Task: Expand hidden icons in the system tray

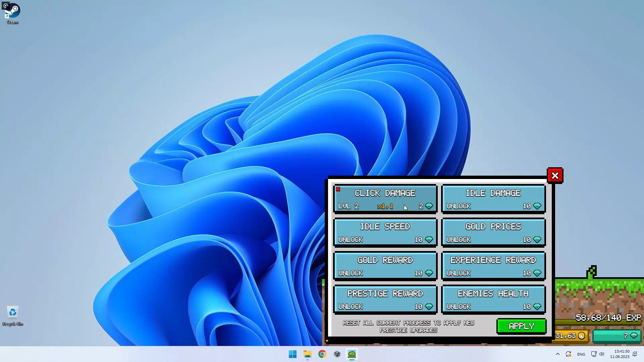Action: click(x=558, y=354)
